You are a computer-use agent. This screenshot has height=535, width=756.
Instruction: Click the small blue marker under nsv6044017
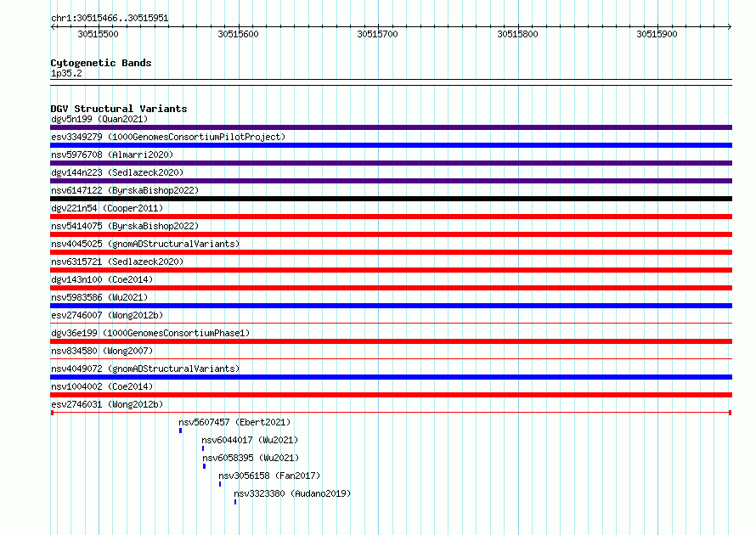point(203,448)
